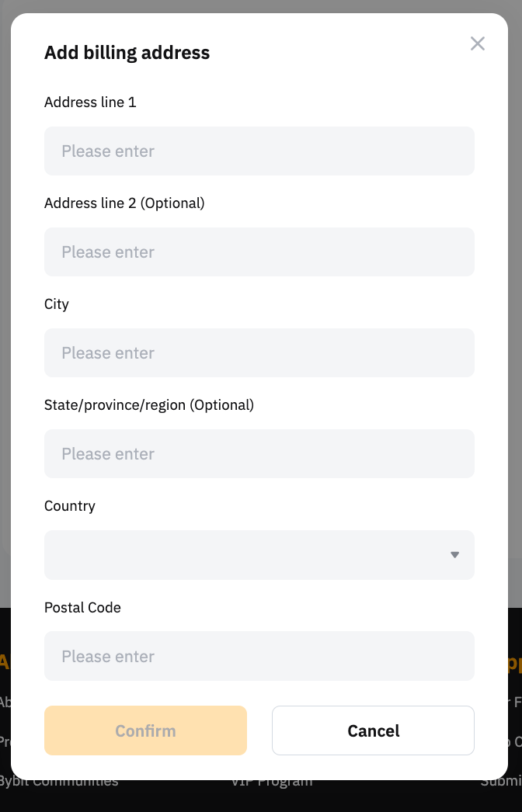Viewport: 522px width, 812px height.
Task: Click the Address line 2 (Optional) label
Action: 124,203
